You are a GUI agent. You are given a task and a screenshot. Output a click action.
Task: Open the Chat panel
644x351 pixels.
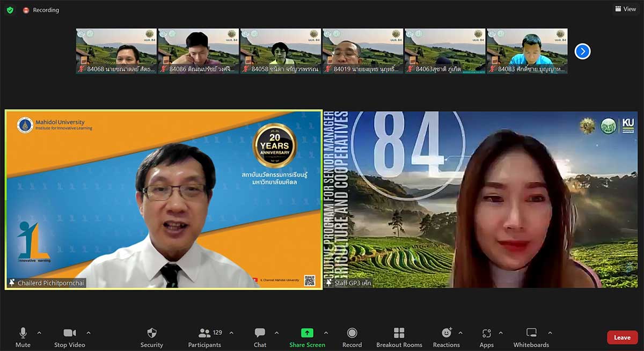260,337
